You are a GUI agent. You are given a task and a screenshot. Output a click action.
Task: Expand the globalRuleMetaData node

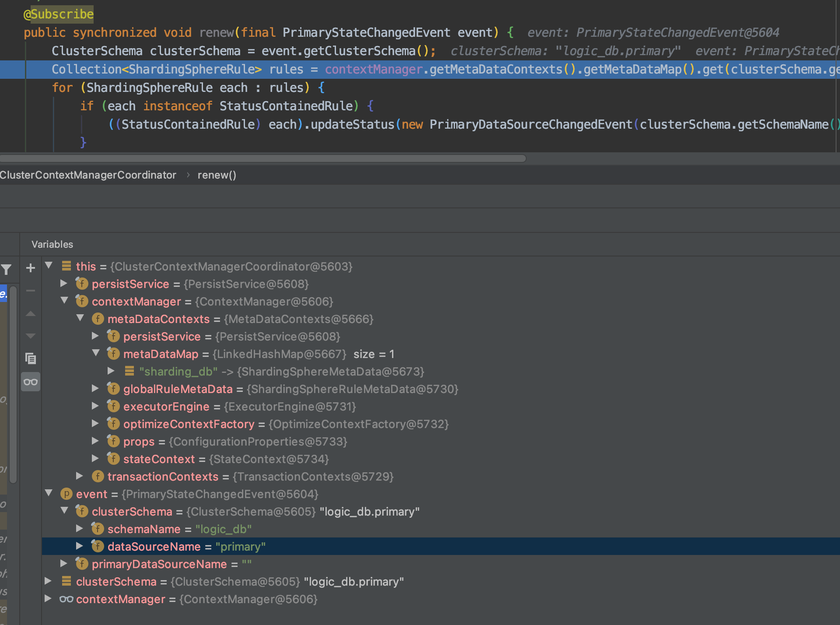(x=95, y=388)
